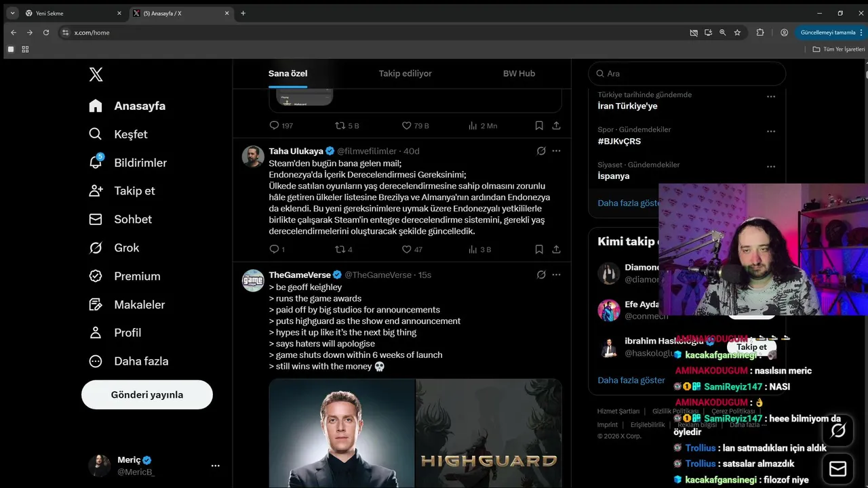Open Taha Ulukaya profile avatar
This screenshot has width=868, height=488.
pos(253,157)
